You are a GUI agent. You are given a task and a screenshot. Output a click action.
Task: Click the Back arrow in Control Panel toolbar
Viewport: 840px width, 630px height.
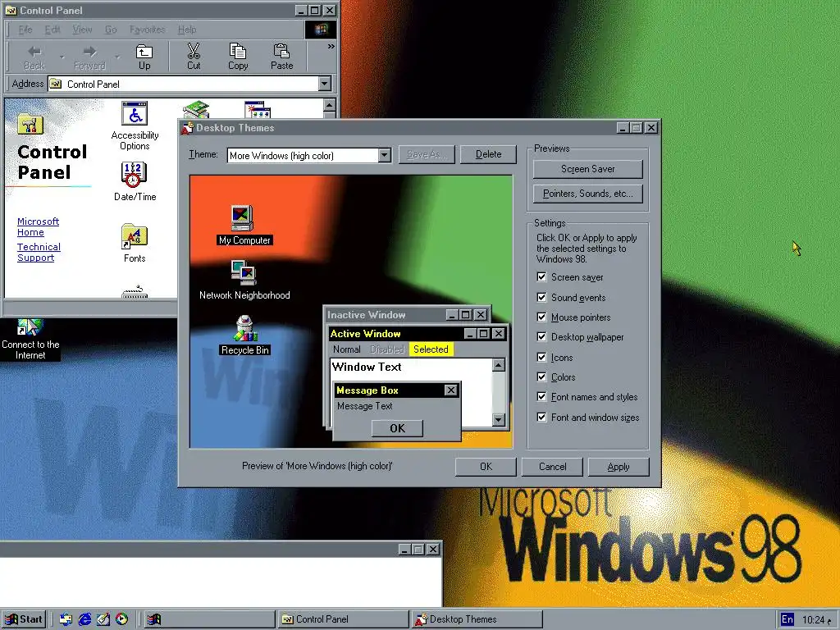(x=34, y=57)
